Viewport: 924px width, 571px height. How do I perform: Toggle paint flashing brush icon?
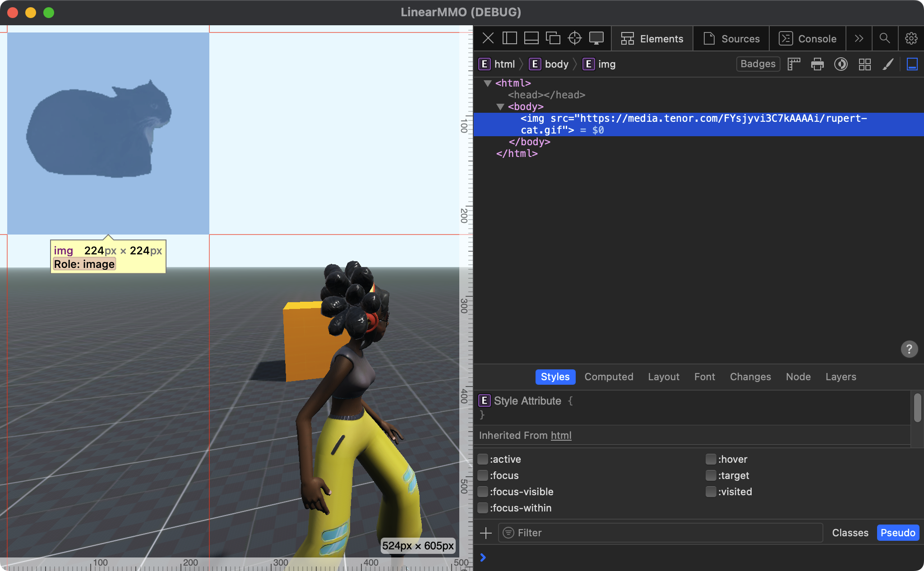(x=887, y=64)
